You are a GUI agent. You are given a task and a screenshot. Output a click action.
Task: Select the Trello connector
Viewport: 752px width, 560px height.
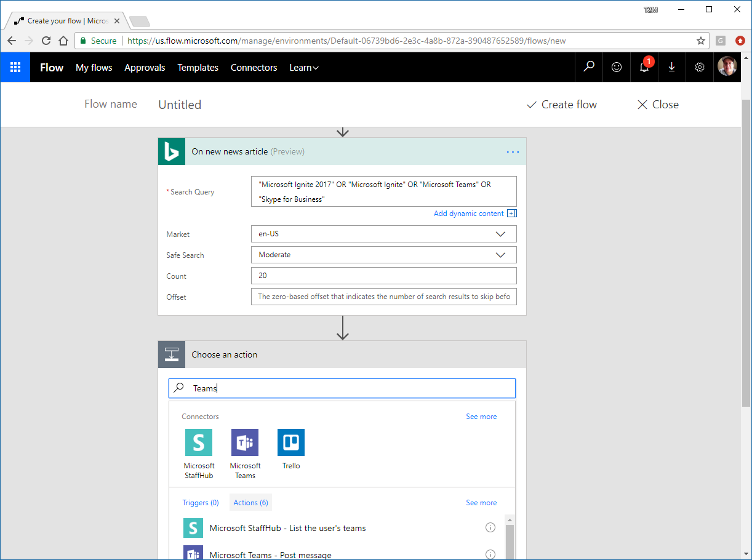click(x=290, y=442)
